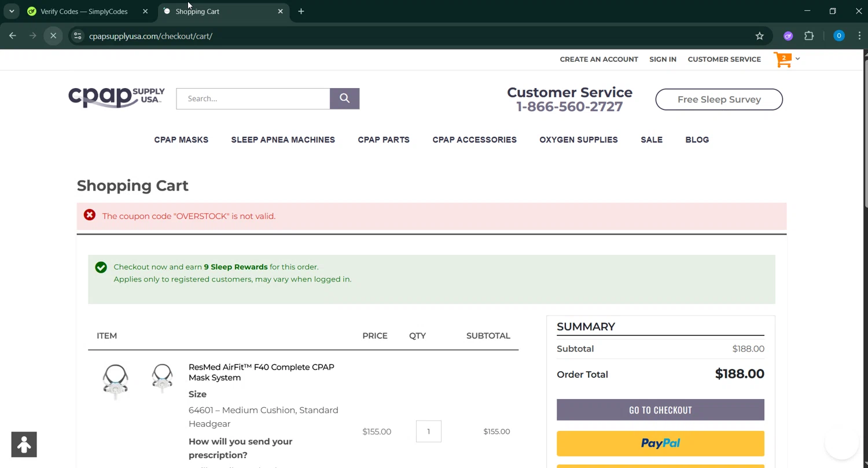Select the Shopping Cart browser tab
The width and height of the screenshot is (868, 468).
coord(223,12)
